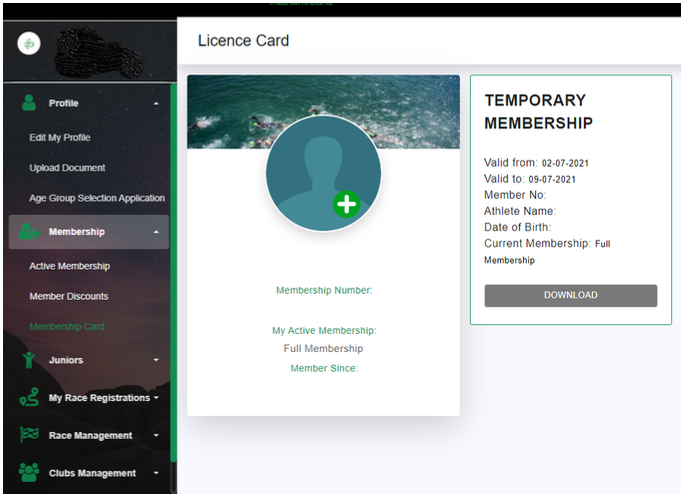The height and width of the screenshot is (502, 684).
Task: Click the green plus add-photo icon
Action: [x=347, y=205]
